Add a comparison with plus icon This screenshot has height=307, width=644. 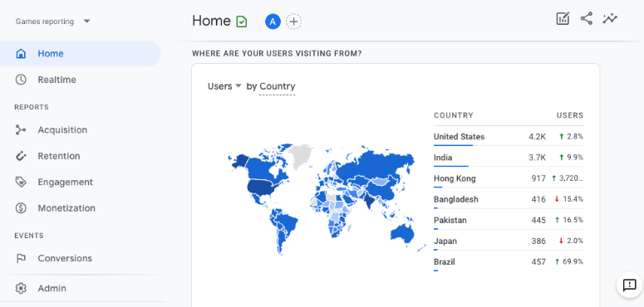pos(293,22)
